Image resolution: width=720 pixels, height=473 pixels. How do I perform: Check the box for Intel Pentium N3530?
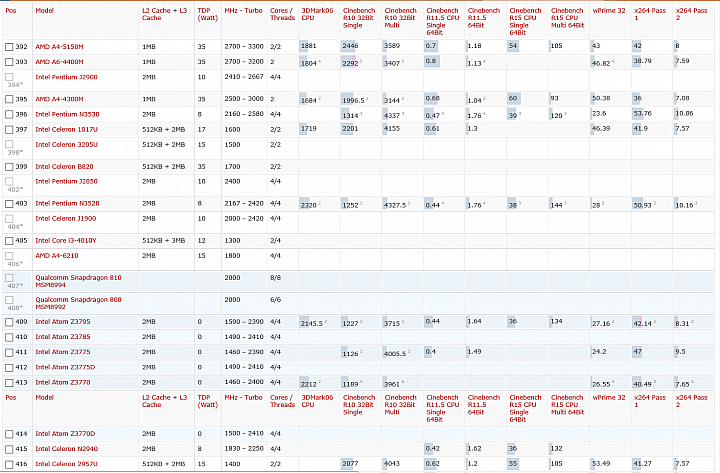click(x=9, y=114)
